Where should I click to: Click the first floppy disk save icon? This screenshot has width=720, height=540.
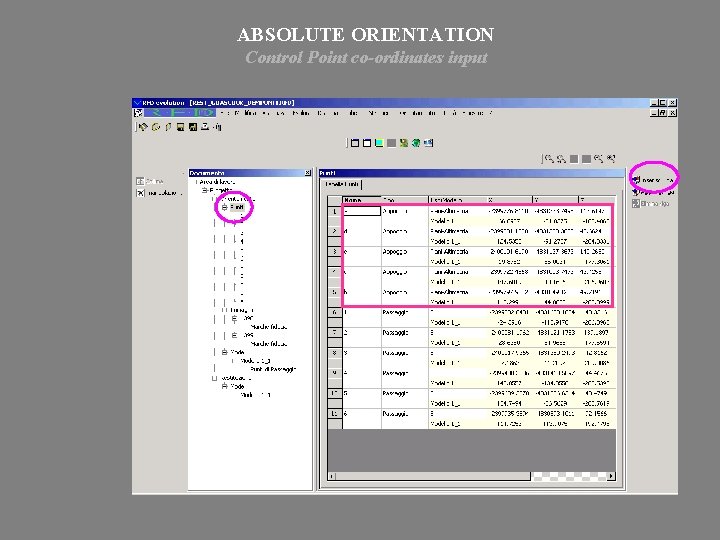(x=180, y=127)
